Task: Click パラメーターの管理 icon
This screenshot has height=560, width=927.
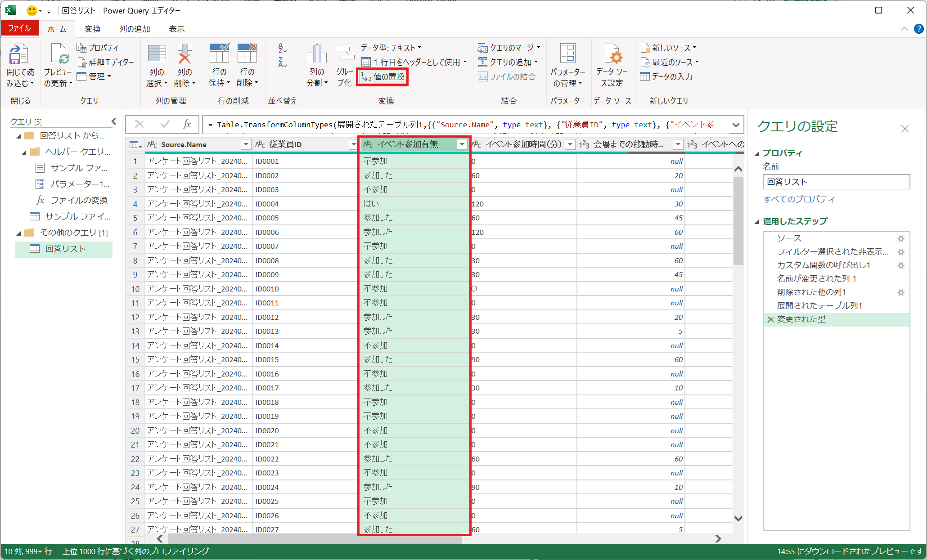Action: pos(567,54)
